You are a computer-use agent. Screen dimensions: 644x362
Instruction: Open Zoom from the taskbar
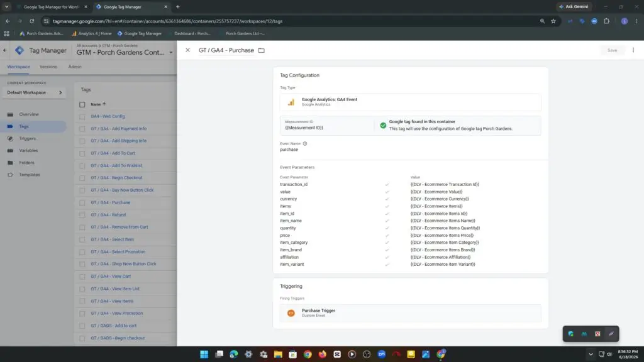pyautogui.click(x=382, y=354)
